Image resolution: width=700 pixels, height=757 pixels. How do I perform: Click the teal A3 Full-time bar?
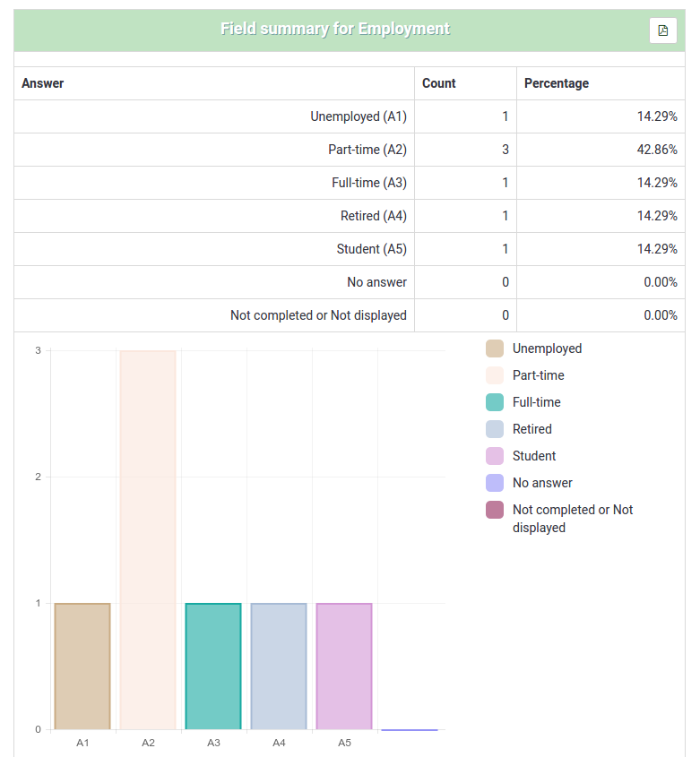coord(213,667)
